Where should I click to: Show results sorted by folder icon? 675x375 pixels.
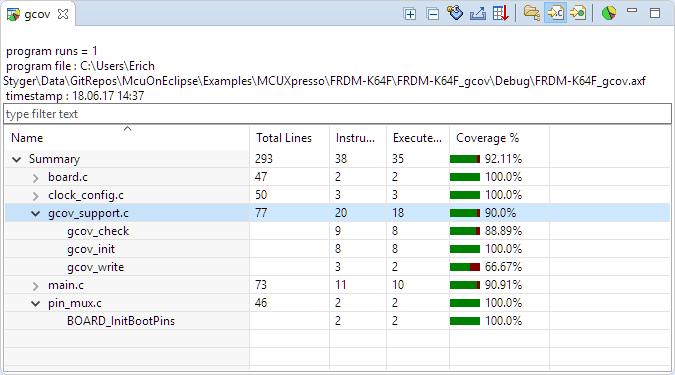(532, 13)
